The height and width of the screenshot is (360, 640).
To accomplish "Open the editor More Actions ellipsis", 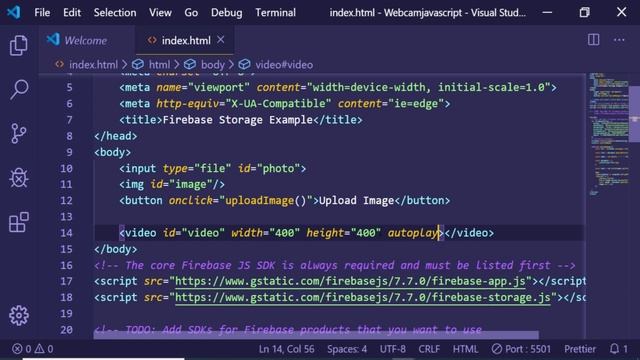I will coord(619,40).
